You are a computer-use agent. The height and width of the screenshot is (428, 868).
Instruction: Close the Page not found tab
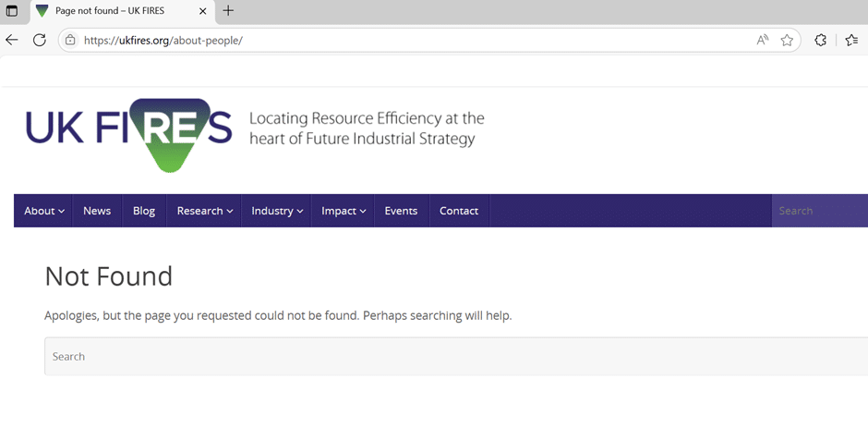pyautogui.click(x=202, y=11)
